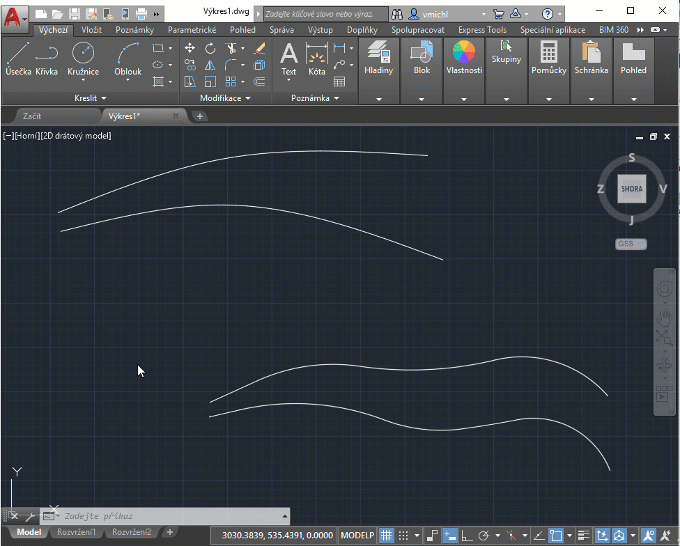Open the Hladiny layers panel
Image resolution: width=680 pixels, height=546 pixels.
click(x=379, y=59)
